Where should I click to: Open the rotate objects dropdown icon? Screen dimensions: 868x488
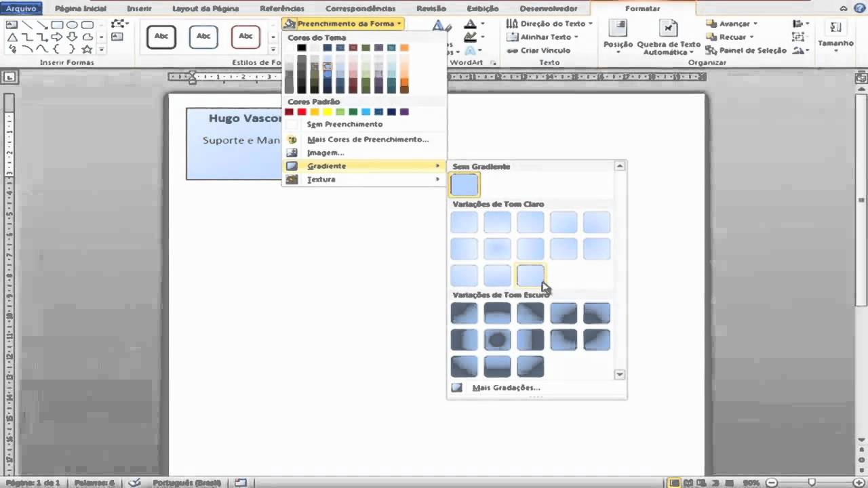click(x=801, y=50)
